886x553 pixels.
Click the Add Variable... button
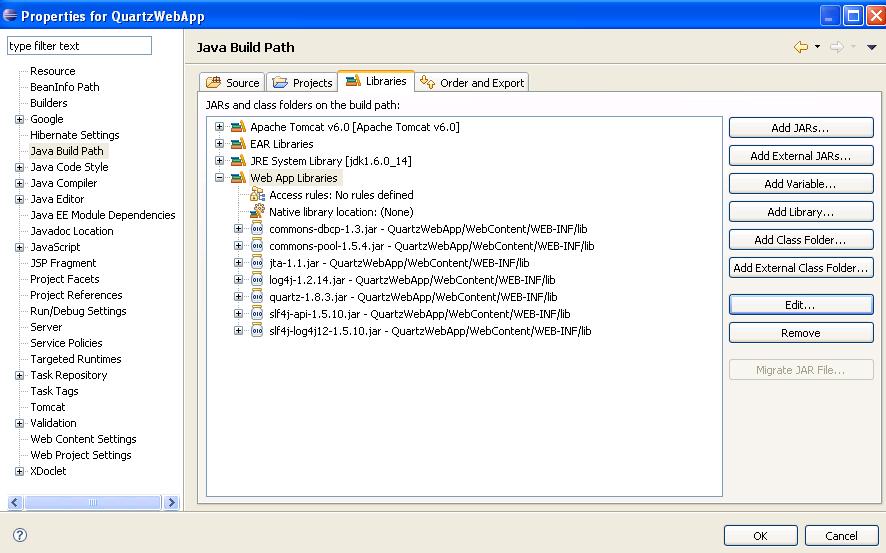801,184
